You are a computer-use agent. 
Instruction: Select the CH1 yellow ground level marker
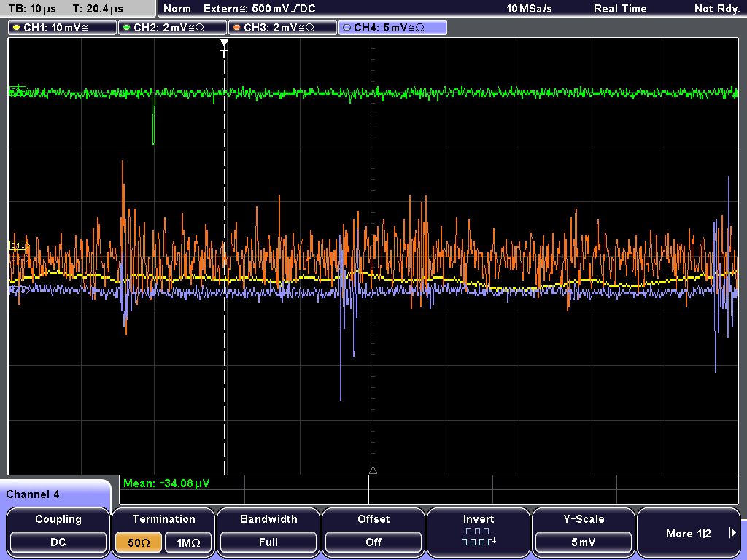click(18, 246)
